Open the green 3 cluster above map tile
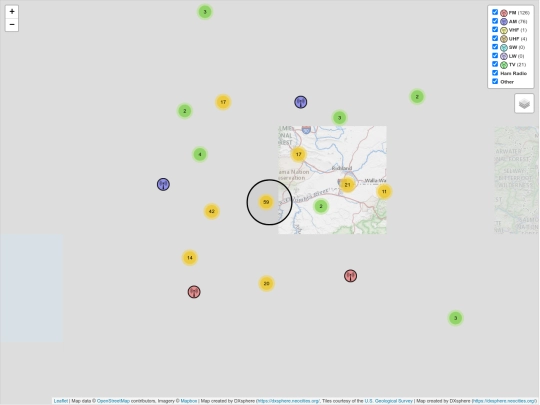Image resolution: width=540 pixels, height=405 pixels. click(340, 118)
